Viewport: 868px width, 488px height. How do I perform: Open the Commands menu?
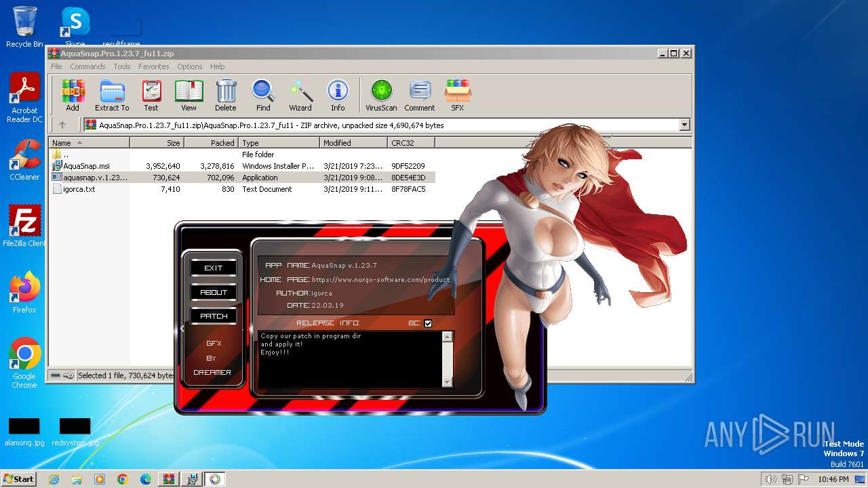87,66
